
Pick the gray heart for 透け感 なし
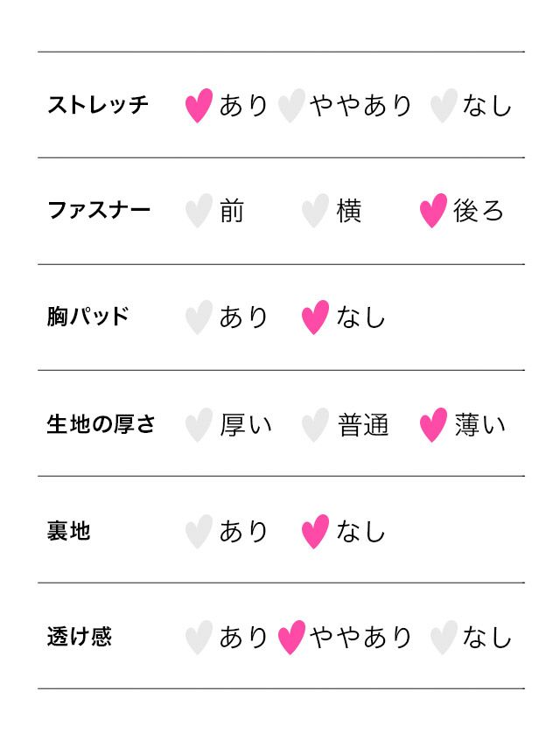(x=444, y=638)
